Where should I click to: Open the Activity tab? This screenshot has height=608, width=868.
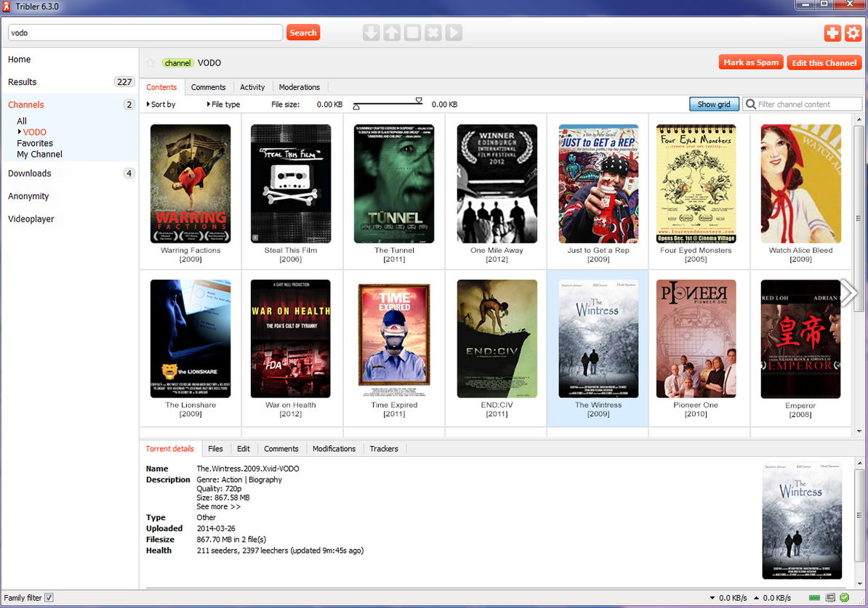coord(252,87)
